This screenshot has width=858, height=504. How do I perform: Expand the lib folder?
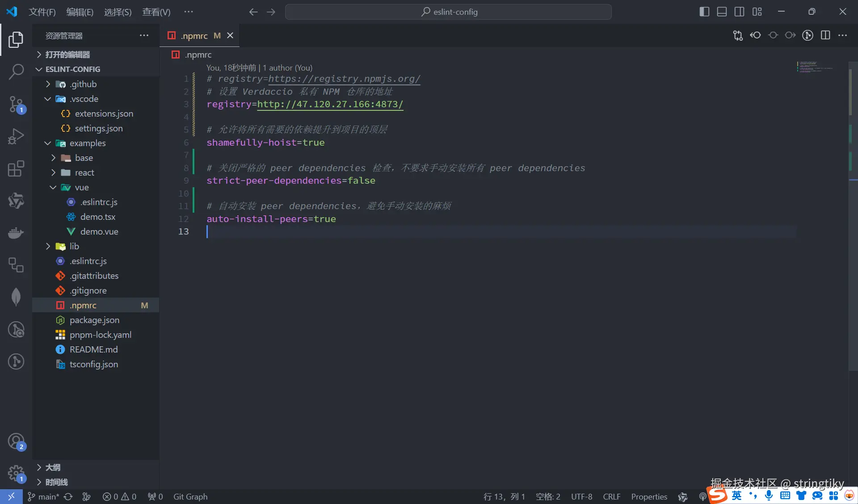tap(74, 246)
